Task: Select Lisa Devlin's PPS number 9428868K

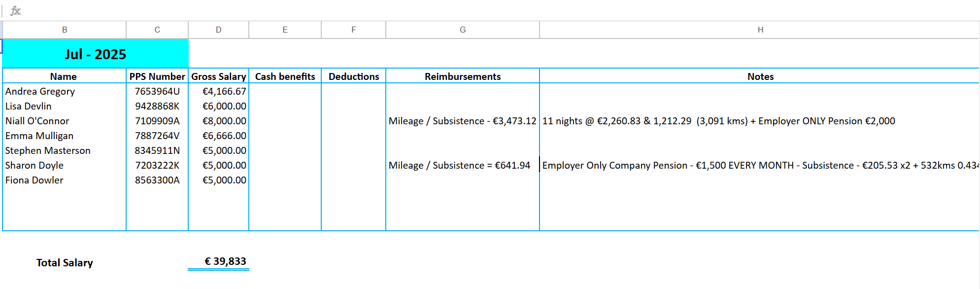Action: [157, 106]
